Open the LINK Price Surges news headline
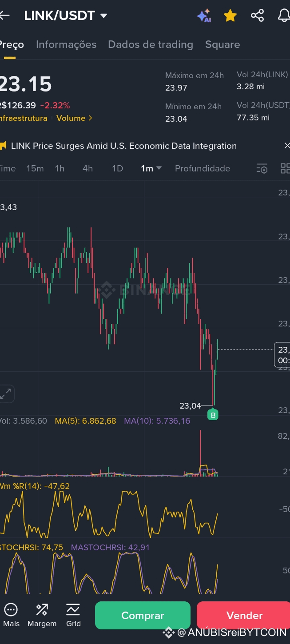 point(124,146)
